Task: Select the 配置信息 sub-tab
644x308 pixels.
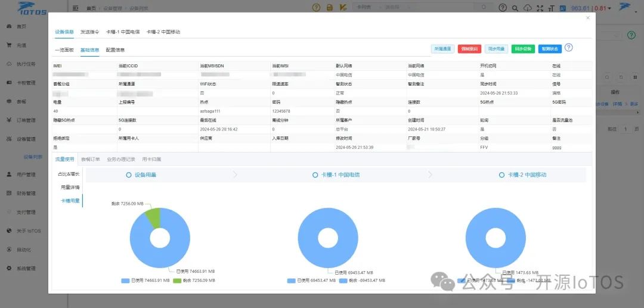Action: click(x=115, y=50)
